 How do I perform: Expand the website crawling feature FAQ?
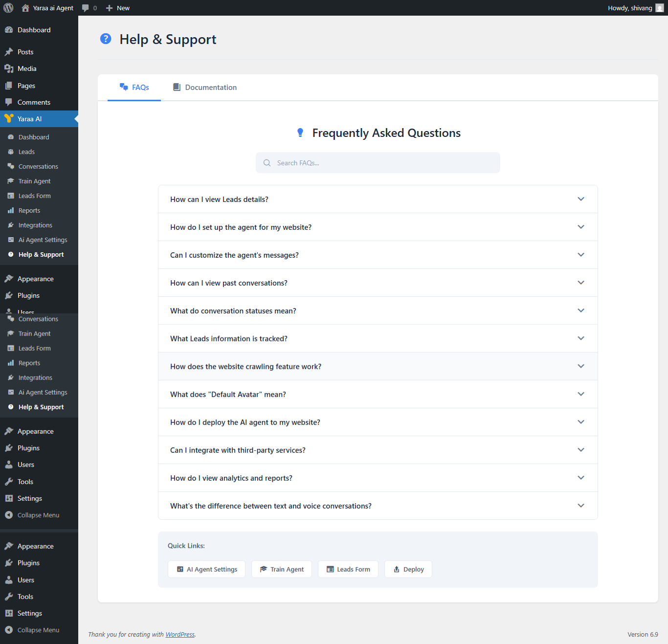[x=378, y=366]
